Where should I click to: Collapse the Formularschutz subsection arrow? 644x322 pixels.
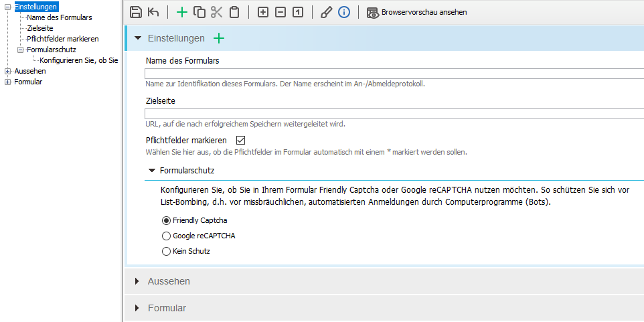[x=152, y=170]
